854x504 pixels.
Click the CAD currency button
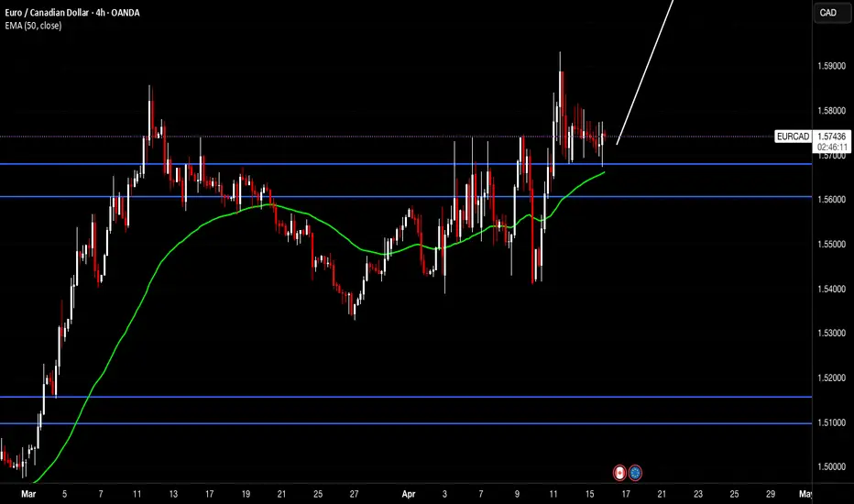point(831,13)
